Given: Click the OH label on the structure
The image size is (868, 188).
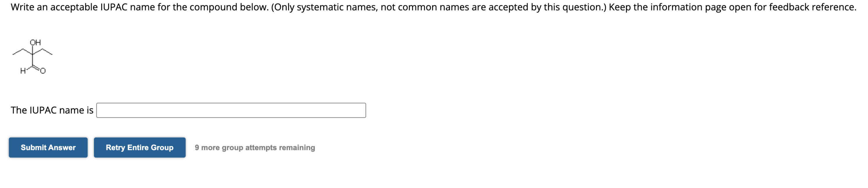Looking at the screenshot, I should tap(35, 42).
